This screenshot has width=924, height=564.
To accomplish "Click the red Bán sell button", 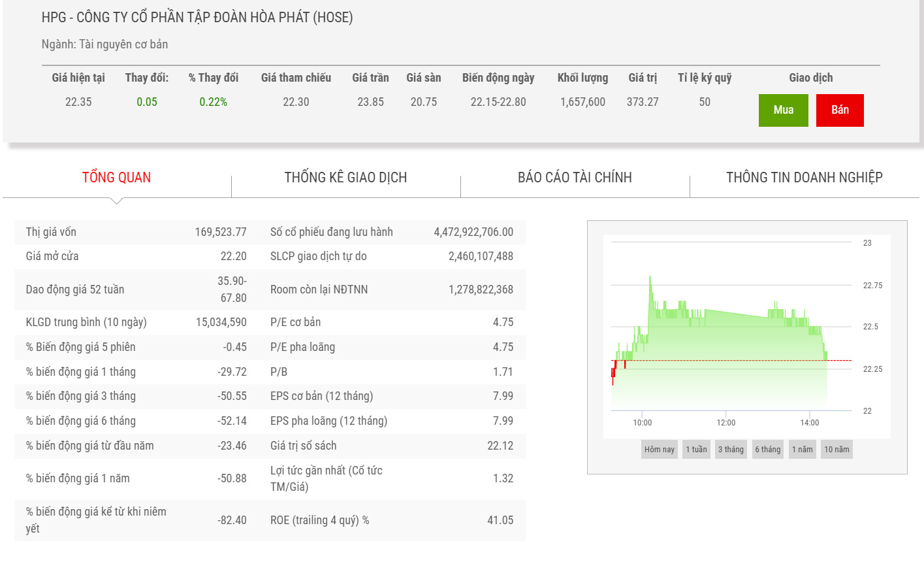I will click(840, 110).
